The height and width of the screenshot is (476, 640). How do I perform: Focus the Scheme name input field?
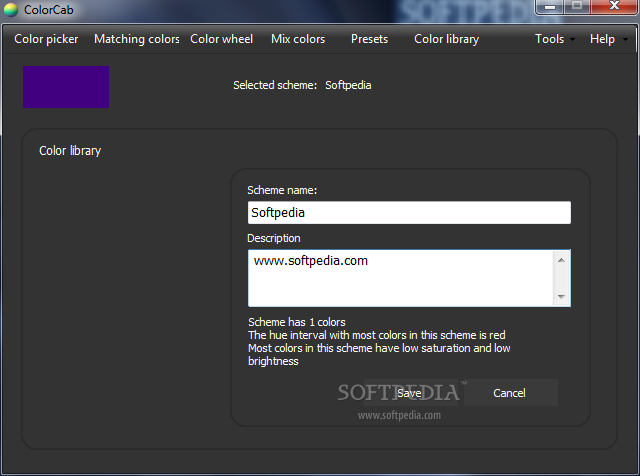(409, 212)
